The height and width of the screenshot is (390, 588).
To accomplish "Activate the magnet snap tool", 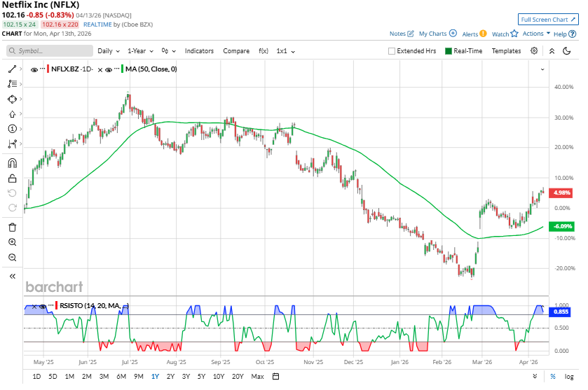I will click(12, 163).
